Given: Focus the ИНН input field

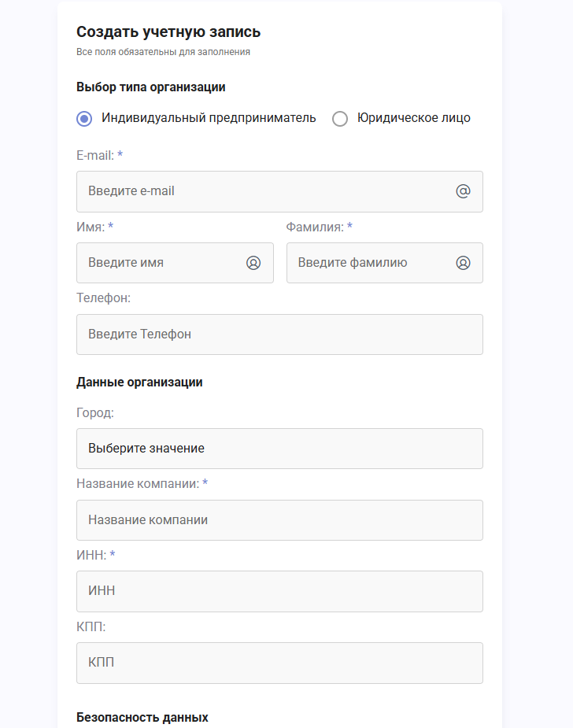Looking at the screenshot, I should click(279, 592).
